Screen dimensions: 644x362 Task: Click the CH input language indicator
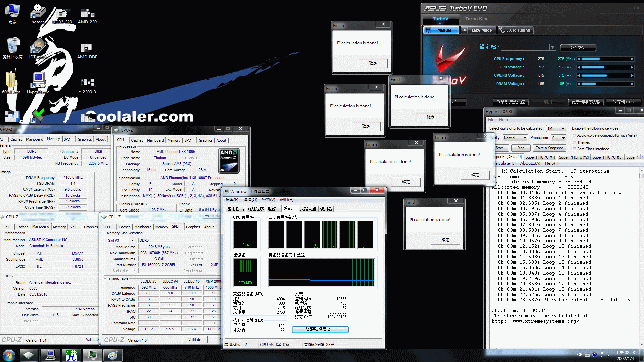580,355
